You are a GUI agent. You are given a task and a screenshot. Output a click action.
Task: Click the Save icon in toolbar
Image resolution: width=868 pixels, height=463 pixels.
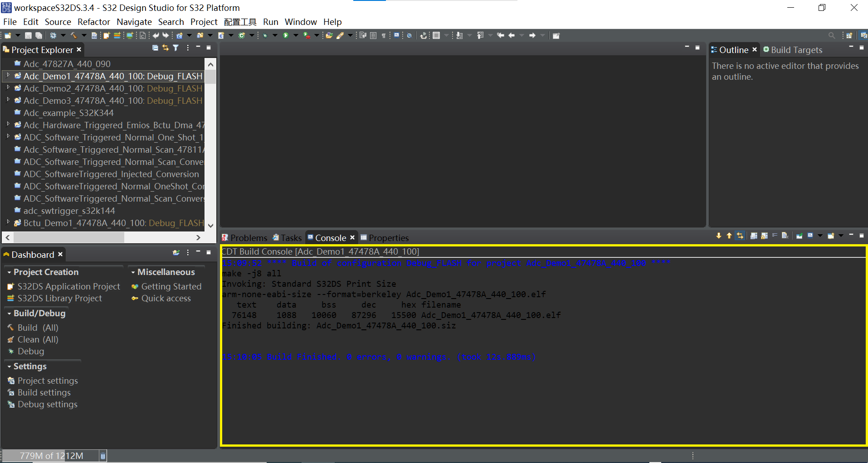point(28,35)
